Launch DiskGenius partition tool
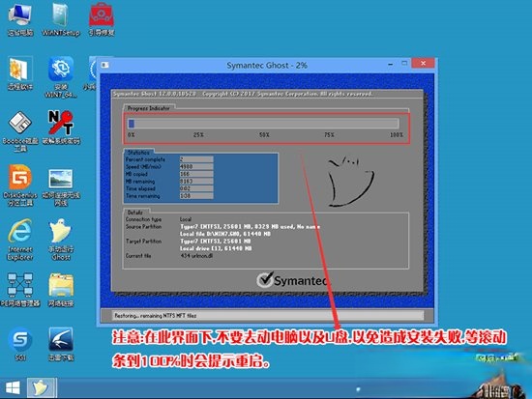The width and height of the screenshot is (532, 399). point(20,185)
